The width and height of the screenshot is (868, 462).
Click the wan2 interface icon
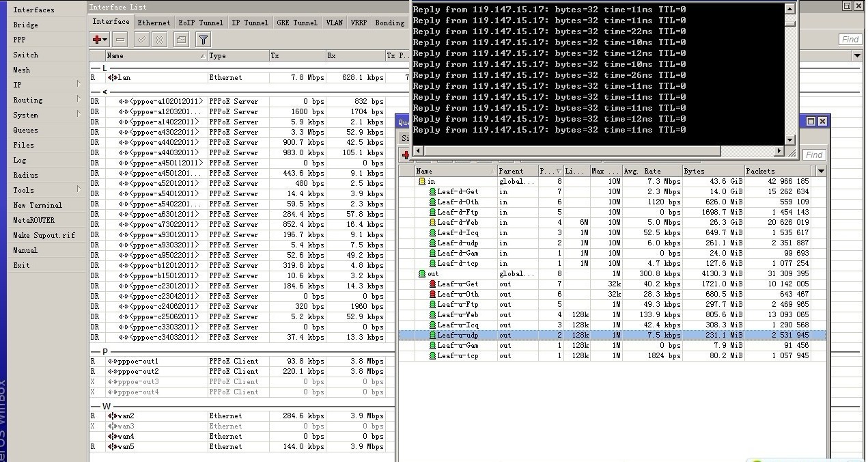112,416
